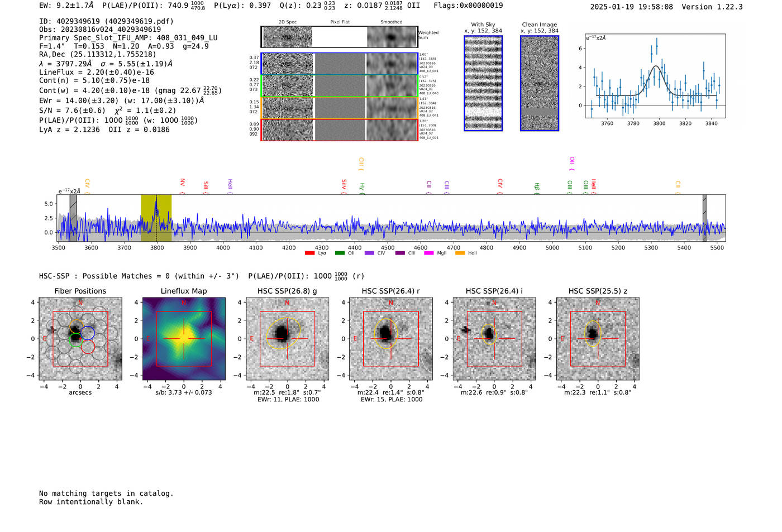This screenshot has height=532, width=782.
Task: Click the 's/b: 3.73 +/- 0.073' caption
Action: [184, 392]
